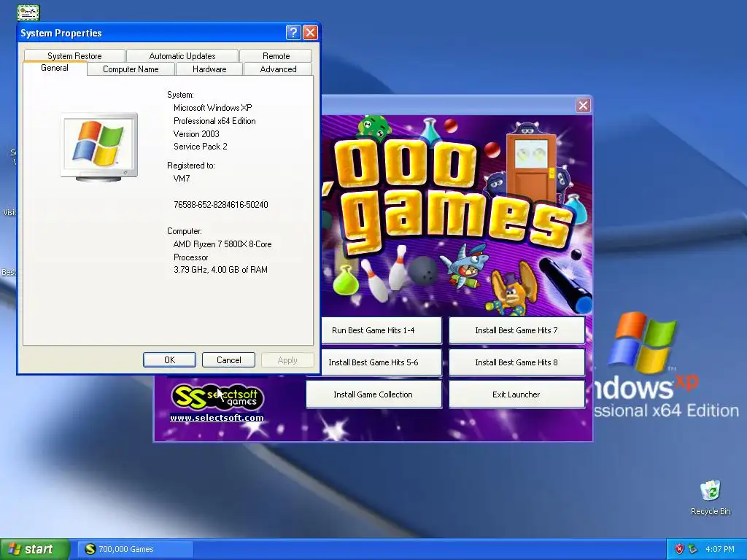This screenshot has height=560, width=747.
Task: Click Install Best Game Hits 8
Action: point(516,362)
